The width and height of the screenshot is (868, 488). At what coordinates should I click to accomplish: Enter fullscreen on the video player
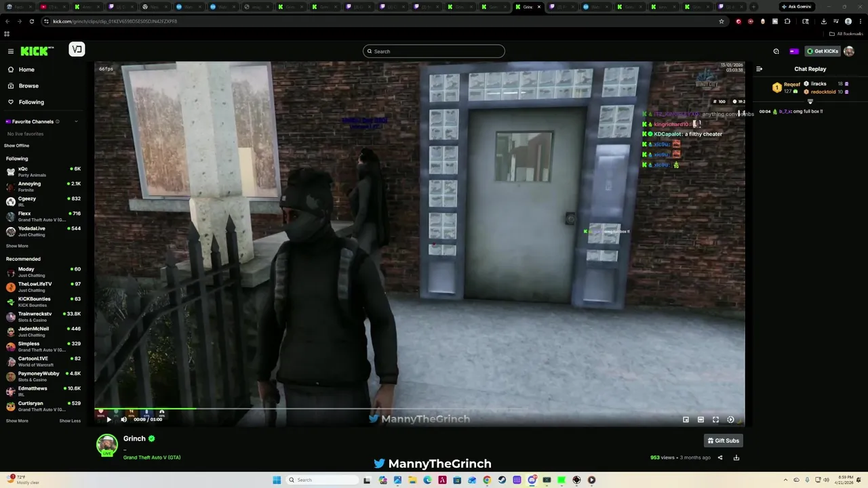tap(715, 420)
